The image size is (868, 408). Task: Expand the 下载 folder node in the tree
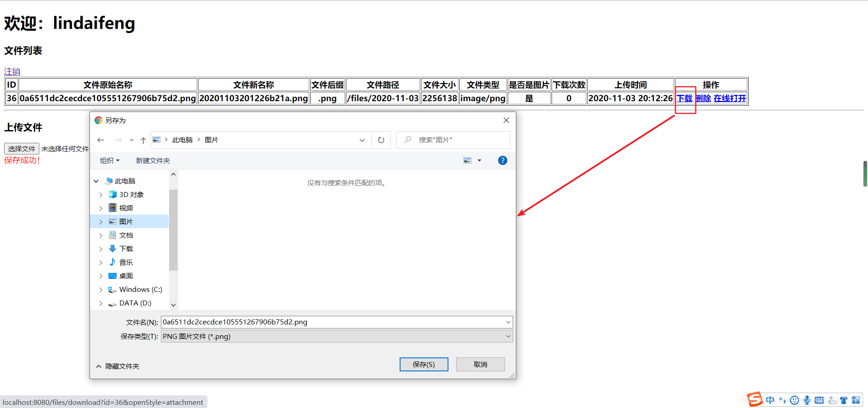101,249
